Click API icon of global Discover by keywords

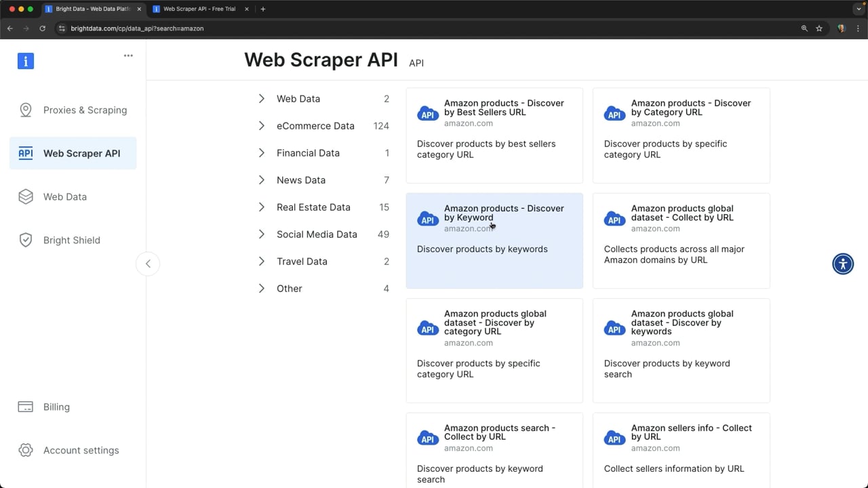[x=615, y=328]
